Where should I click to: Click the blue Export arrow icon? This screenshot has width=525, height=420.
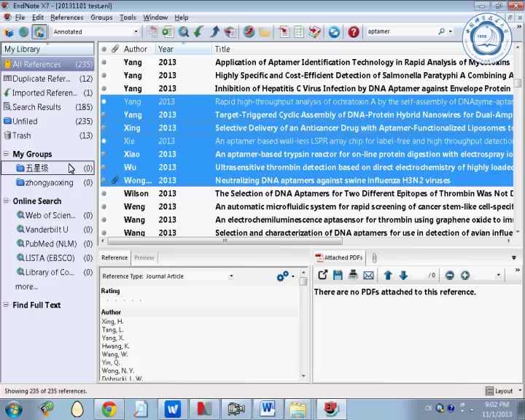(214, 32)
